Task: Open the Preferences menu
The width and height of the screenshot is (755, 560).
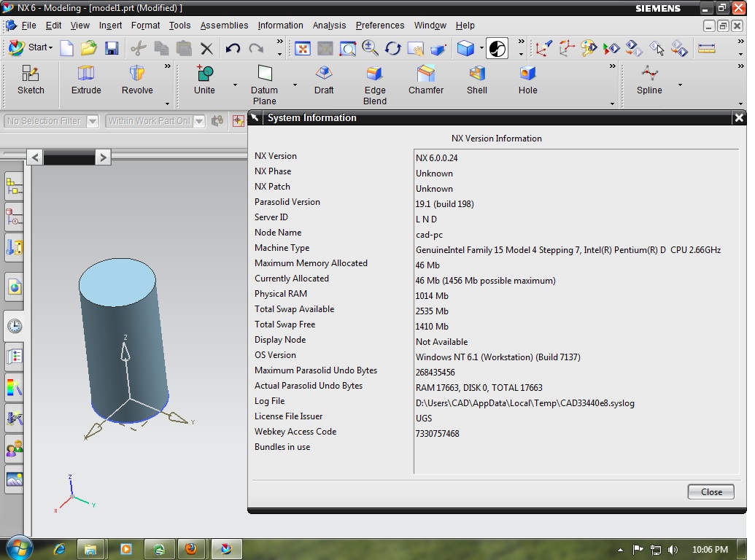Action: coord(380,26)
